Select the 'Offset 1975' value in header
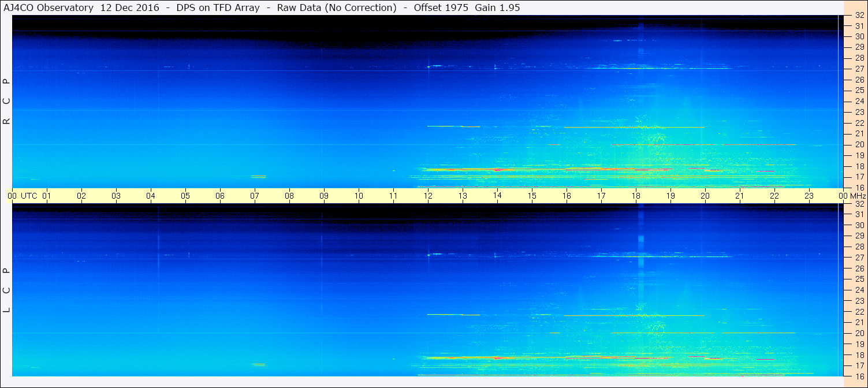Image resolution: width=868 pixels, height=388 pixels. click(x=441, y=8)
